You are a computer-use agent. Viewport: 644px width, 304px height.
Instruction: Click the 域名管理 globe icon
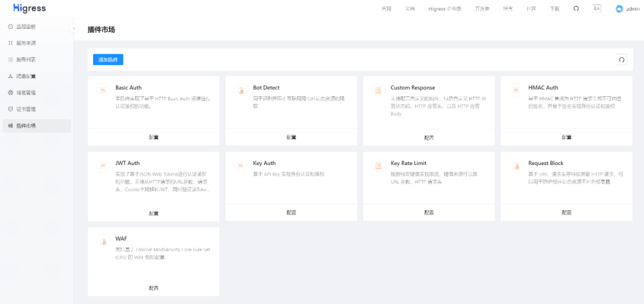11,93
